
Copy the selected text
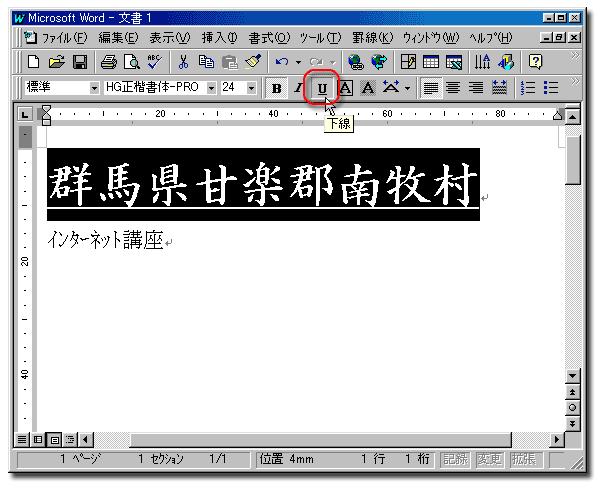pos(207,62)
